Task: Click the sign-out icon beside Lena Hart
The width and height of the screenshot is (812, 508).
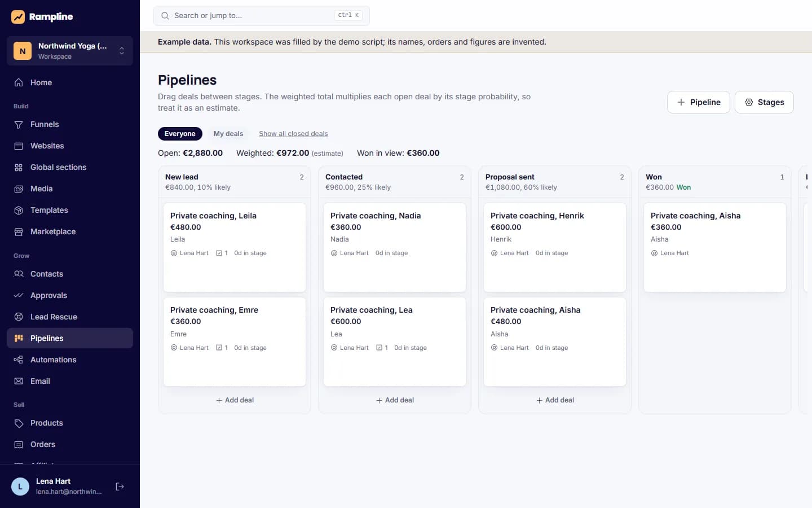Action: 120,487
